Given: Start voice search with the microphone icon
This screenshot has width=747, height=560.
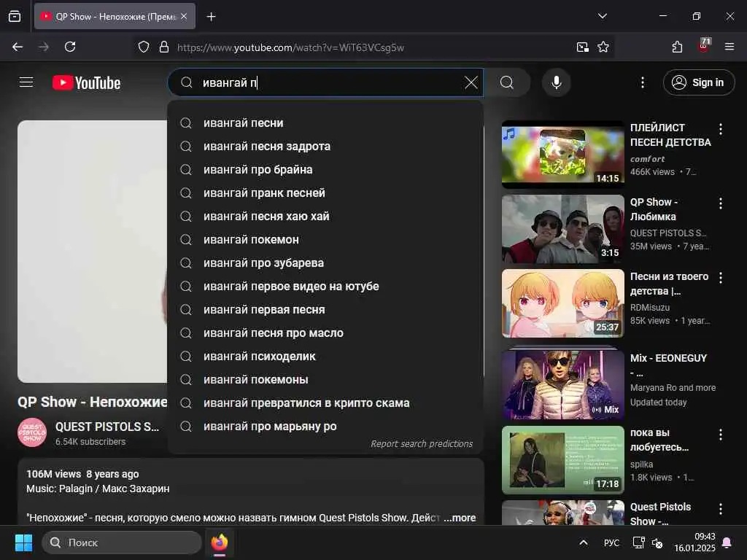Looking at the screenshot, I should 556,82.
